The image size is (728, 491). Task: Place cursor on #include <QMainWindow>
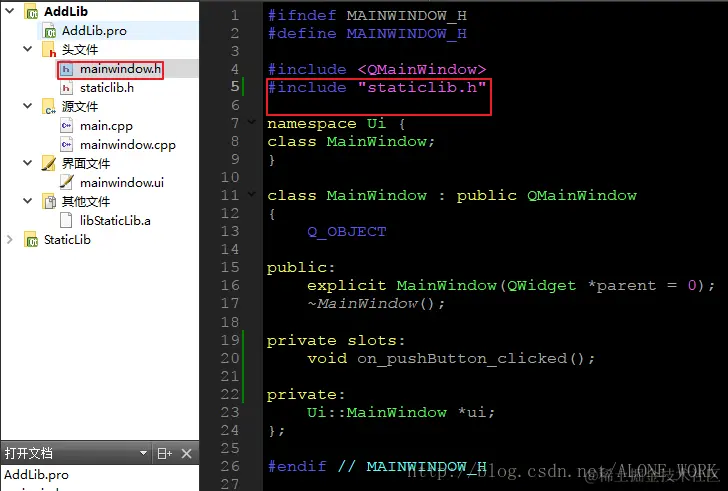(x=377, y=70)
